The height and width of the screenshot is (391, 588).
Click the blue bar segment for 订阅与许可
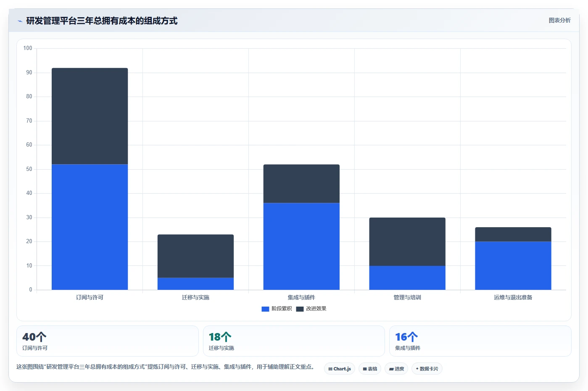90,227
